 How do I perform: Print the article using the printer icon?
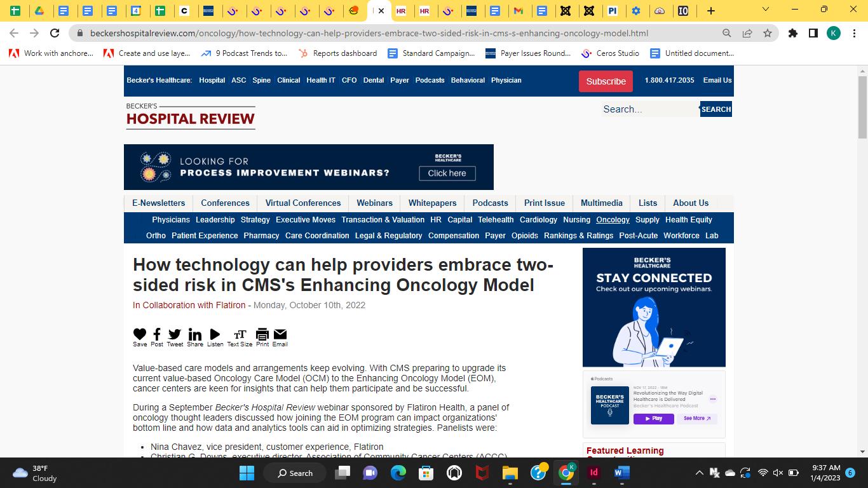coord(262,334)
